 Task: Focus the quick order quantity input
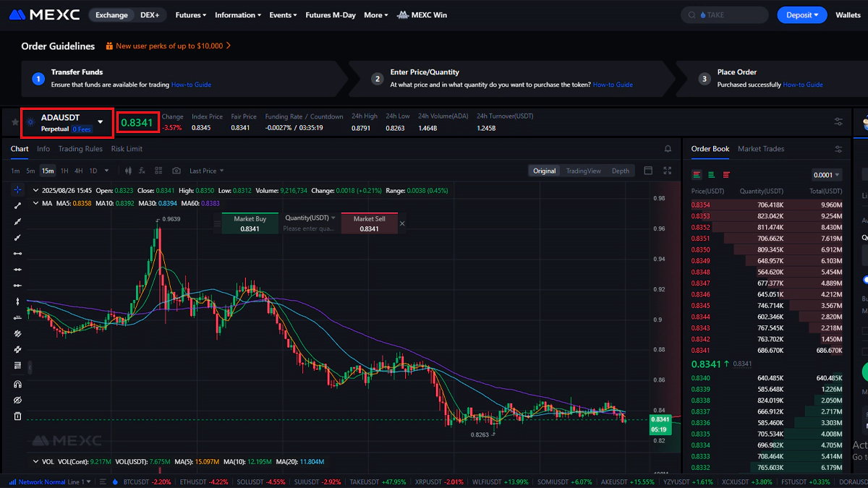coord(310,228)
